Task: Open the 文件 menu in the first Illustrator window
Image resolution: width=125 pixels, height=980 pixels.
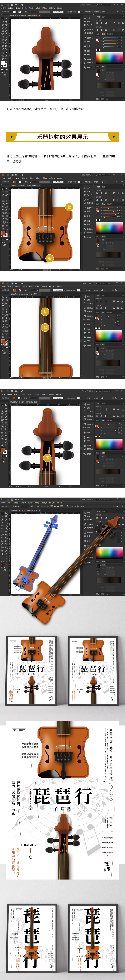Action: click(3, 8)
